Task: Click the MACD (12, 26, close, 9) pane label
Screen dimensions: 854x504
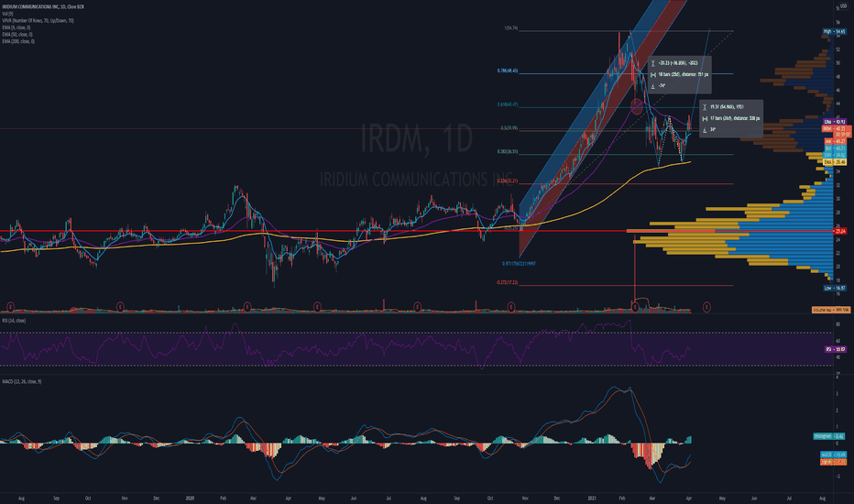Action: 22,381
